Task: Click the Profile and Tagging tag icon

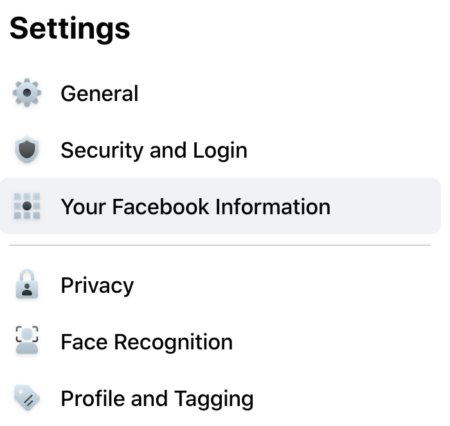Action: pyautogui.click(x=27, y=398)
